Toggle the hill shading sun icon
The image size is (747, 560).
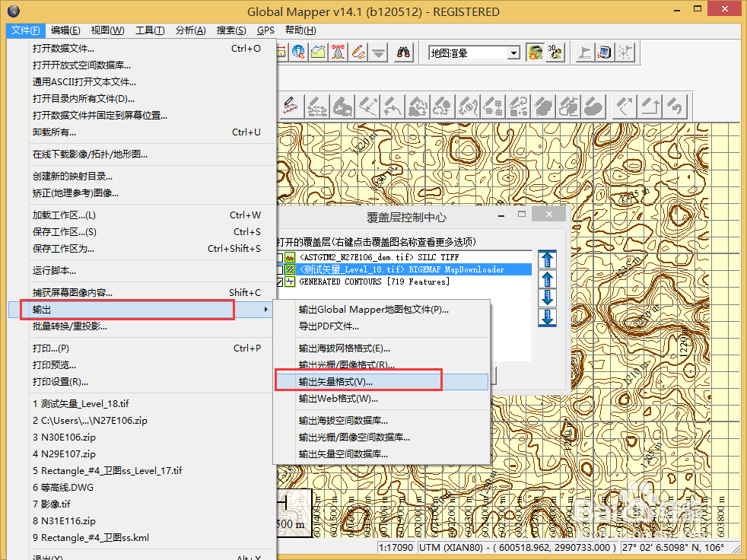pos(535,52)
